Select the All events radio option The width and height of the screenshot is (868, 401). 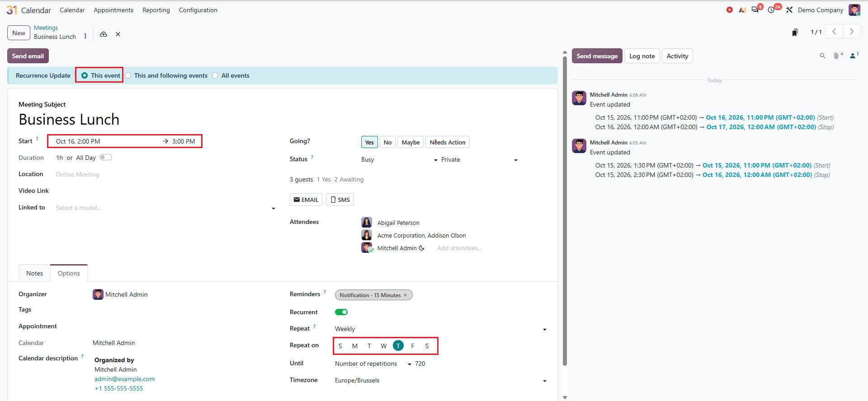pos(215,75)
